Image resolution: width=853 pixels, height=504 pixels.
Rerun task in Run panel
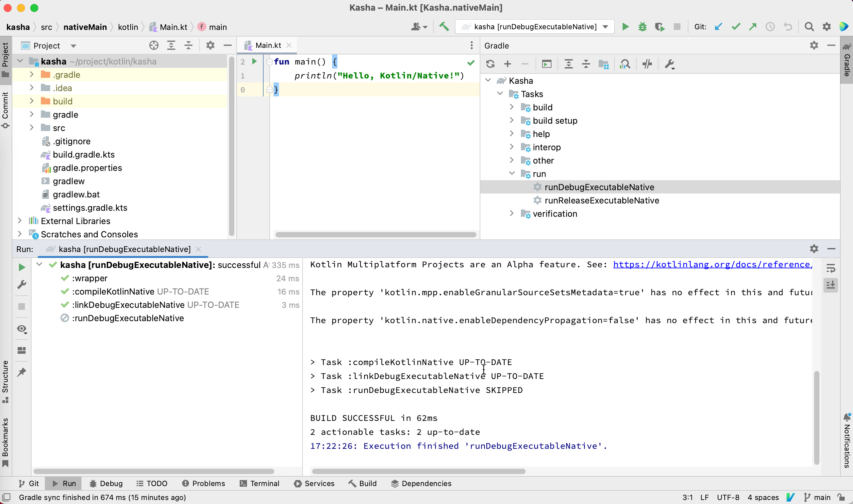pyautogui.click(x=21, y=267)
